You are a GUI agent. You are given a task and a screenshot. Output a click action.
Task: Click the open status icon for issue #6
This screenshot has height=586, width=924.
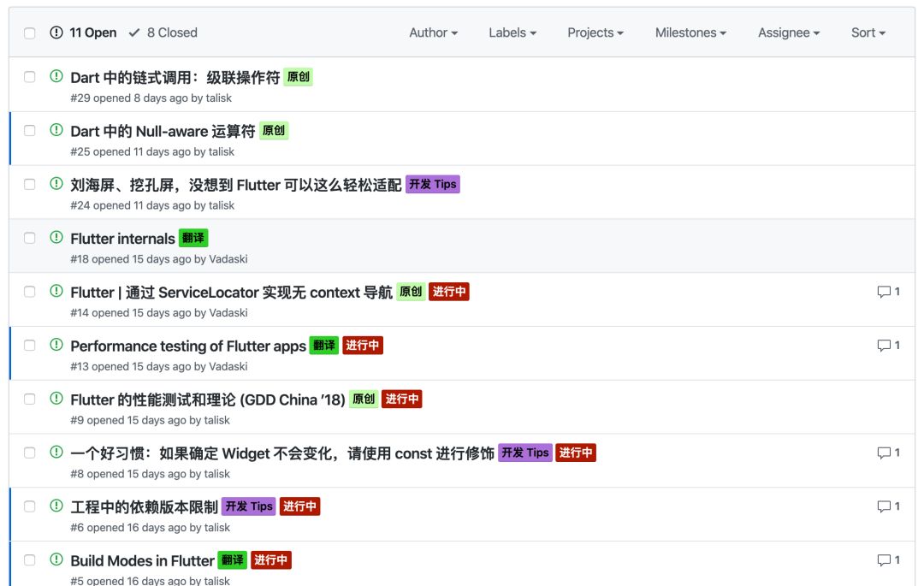click(56, 506)
